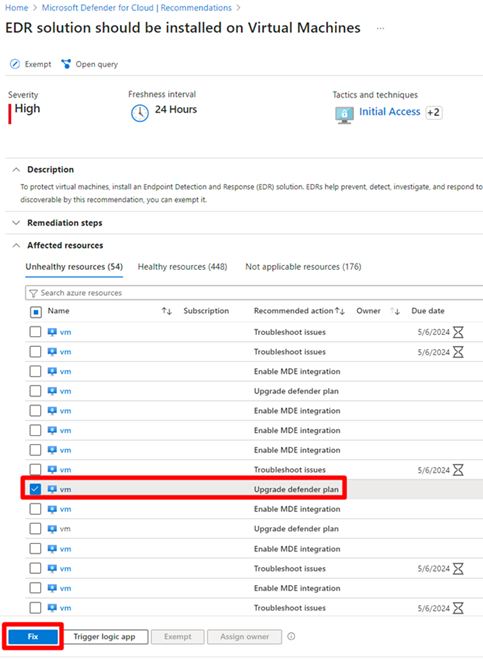Screen dimensions: 483x660
Task: Toggle the select-all checkbox in table header
Action: [36, 312]
